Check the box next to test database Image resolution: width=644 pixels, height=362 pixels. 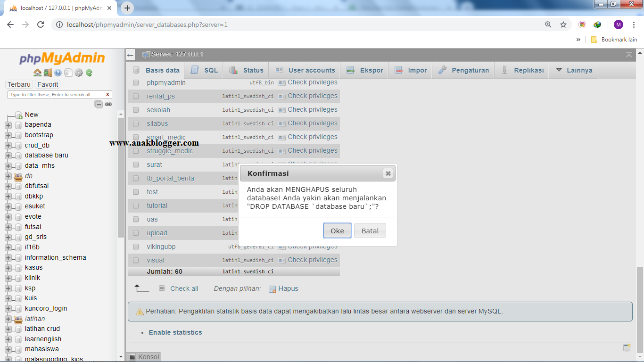pos(135,192)
